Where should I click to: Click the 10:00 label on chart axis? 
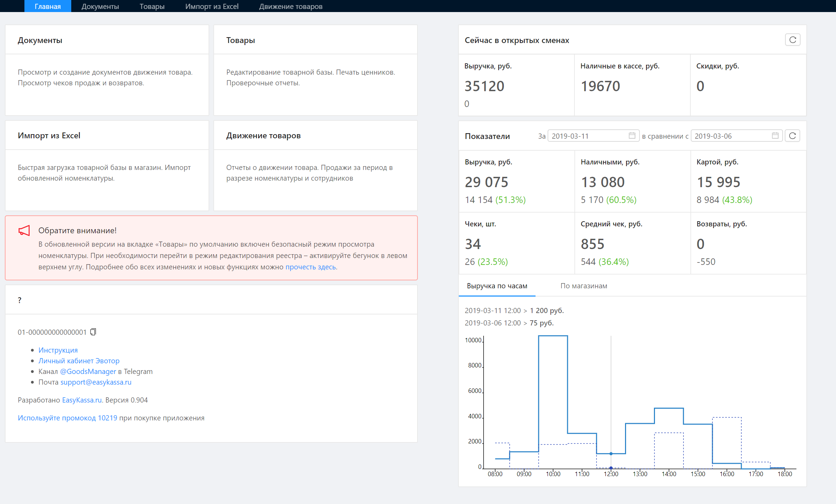tap(553, 474)
